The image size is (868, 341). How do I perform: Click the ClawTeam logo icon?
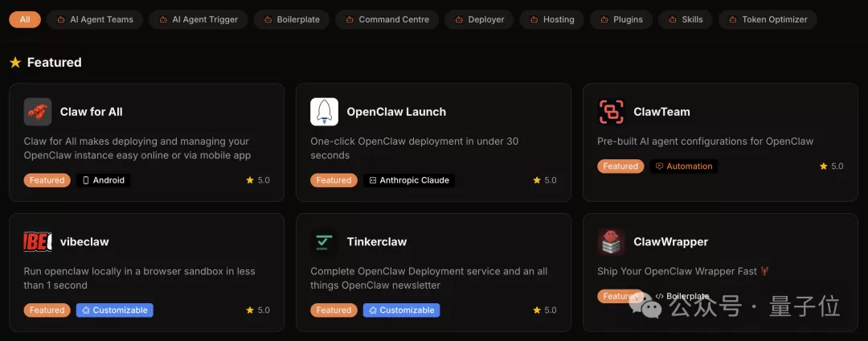pyautogui.click(x=611, y=112)
